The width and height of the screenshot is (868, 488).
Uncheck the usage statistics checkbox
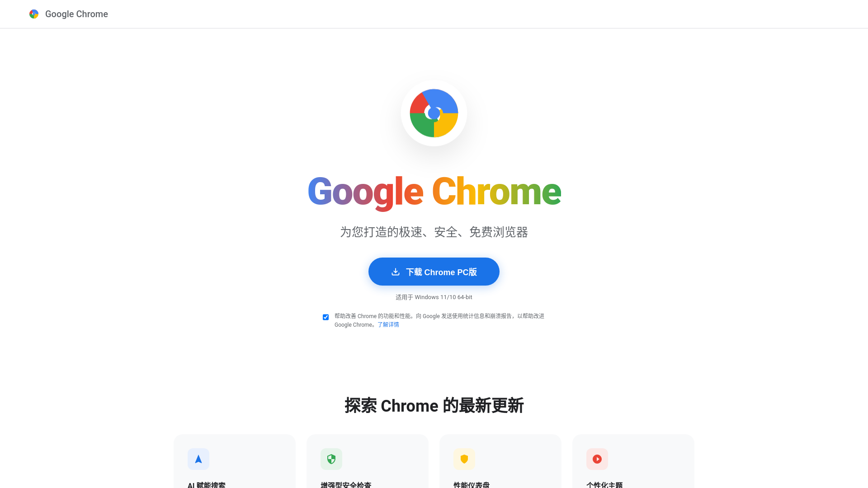325,317
